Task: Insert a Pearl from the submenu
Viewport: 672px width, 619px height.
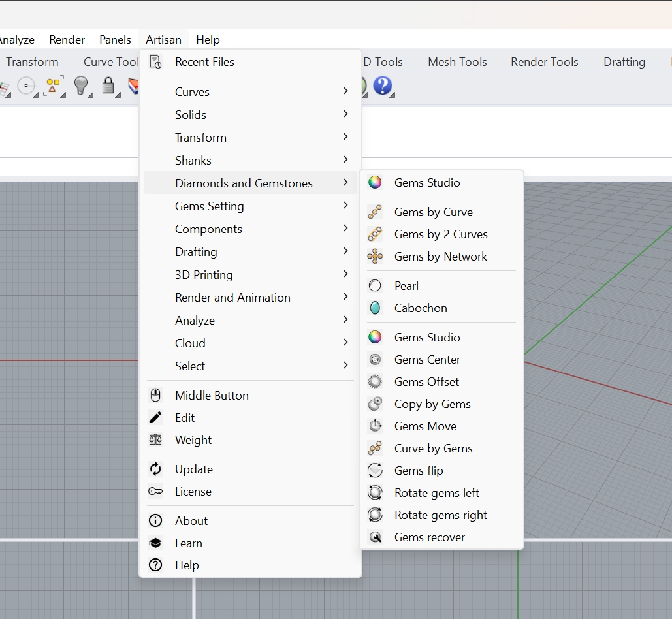Action: point(406,286)
